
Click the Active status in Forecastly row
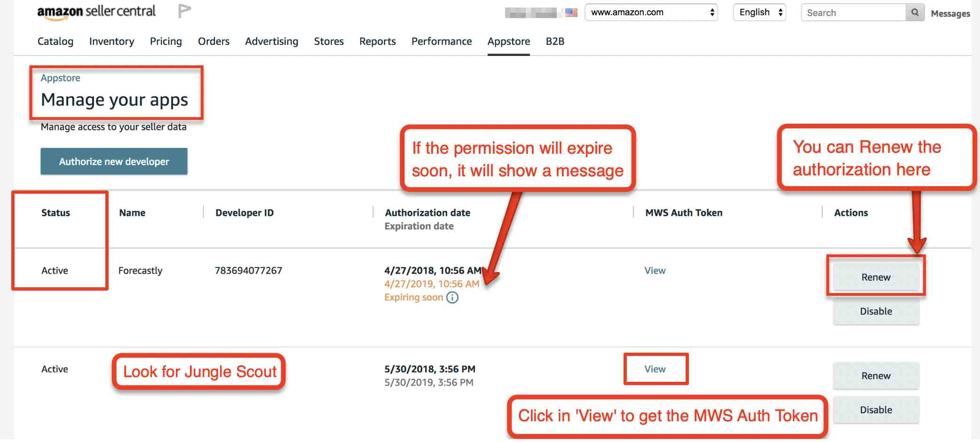55,271
